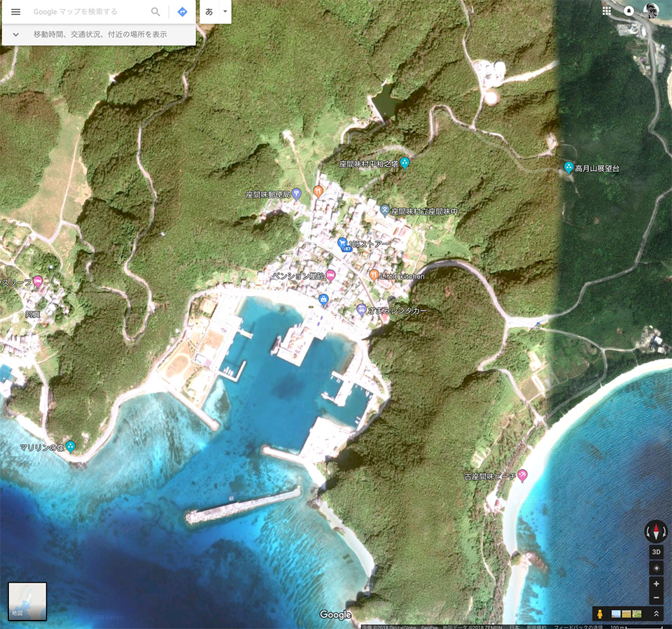Open the second imagery thumbnail in the bottom bar

[x=626, y=614]
